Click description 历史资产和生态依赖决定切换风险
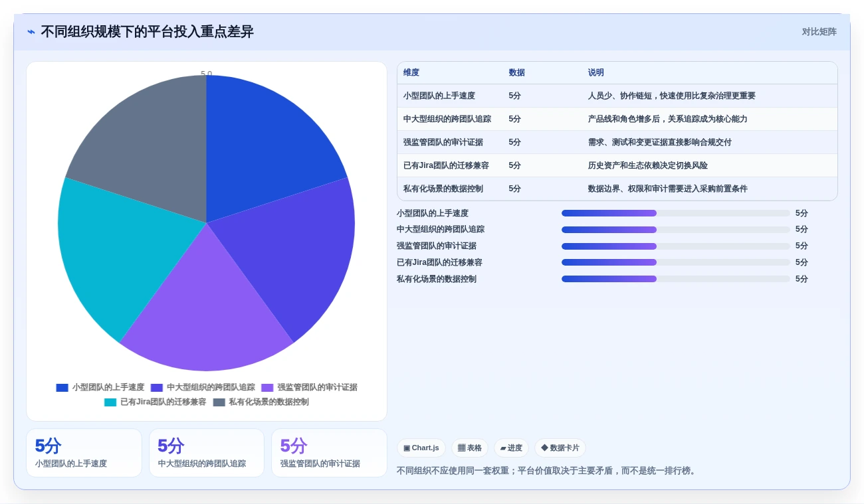Image resolution: width=864 pixels, height=504 pixels. (648, 165)
